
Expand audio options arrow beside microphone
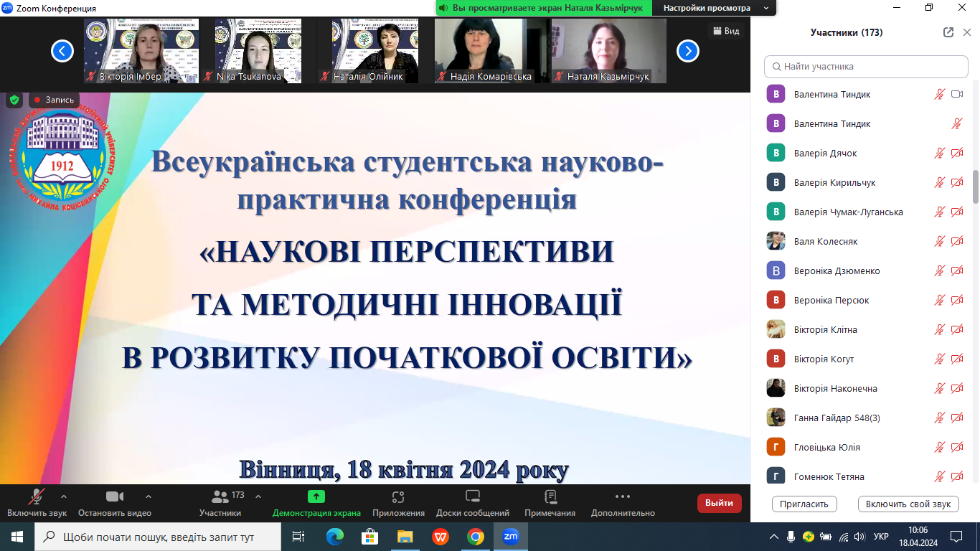point(64,496)
